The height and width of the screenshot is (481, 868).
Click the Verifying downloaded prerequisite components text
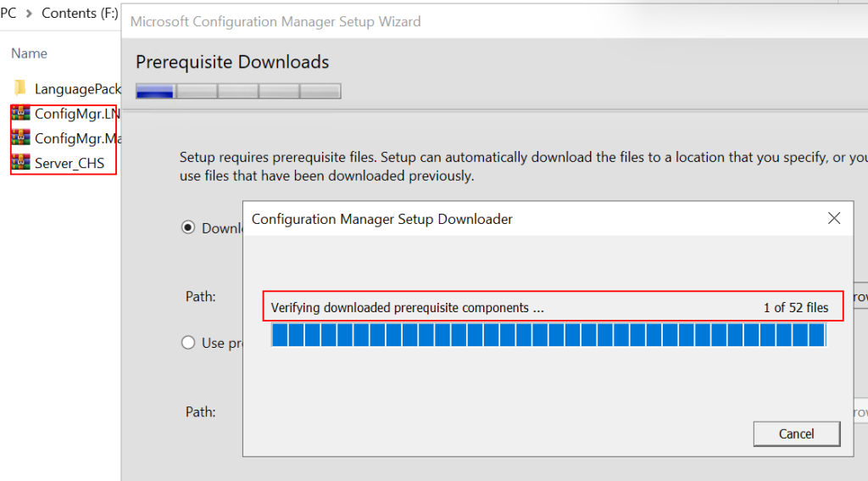coord(407,308)
